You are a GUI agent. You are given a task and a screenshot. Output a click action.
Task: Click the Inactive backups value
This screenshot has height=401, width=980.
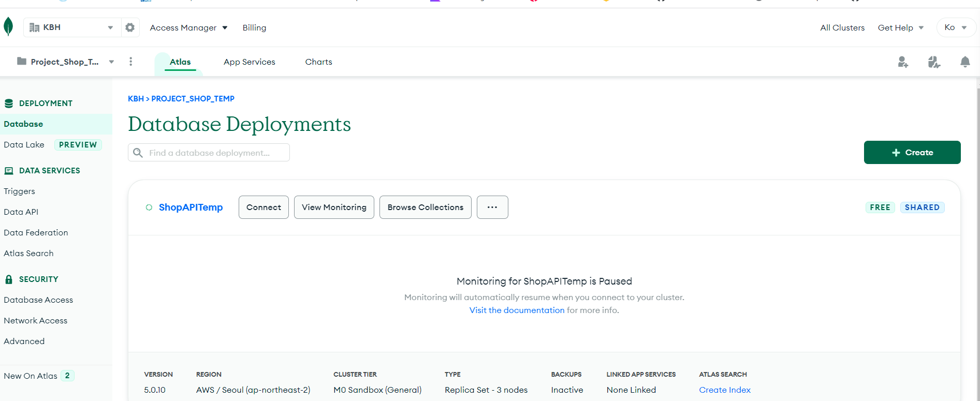pyautogui.click(x=567, y=390)
